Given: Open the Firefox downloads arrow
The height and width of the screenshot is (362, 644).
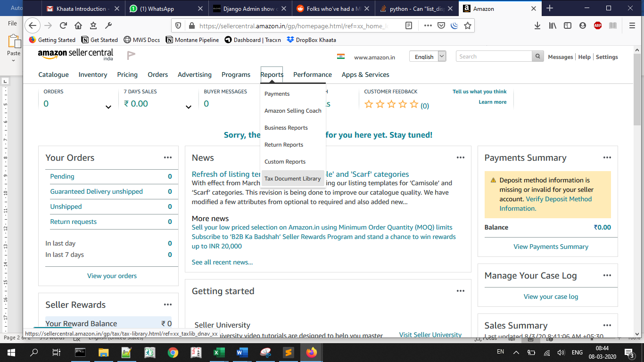Looking at the screenshot, I should coord(537,26).
